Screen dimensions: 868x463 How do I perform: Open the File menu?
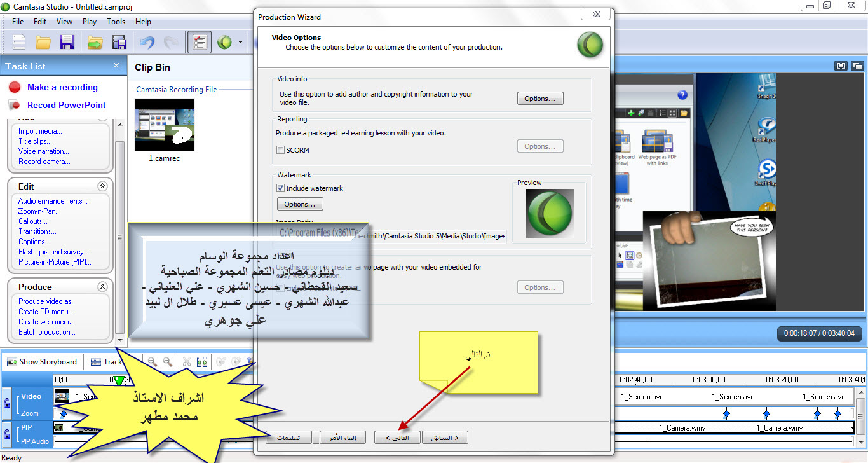[18, 21]
